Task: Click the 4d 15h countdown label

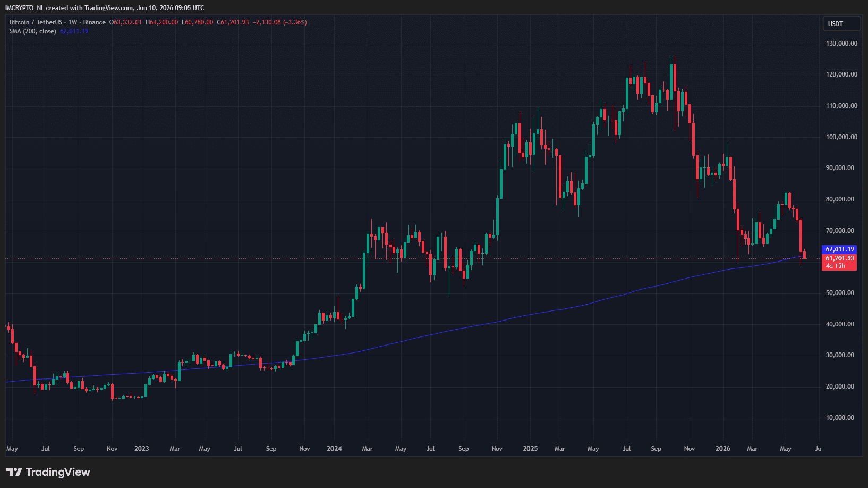Action: [835, 266]
